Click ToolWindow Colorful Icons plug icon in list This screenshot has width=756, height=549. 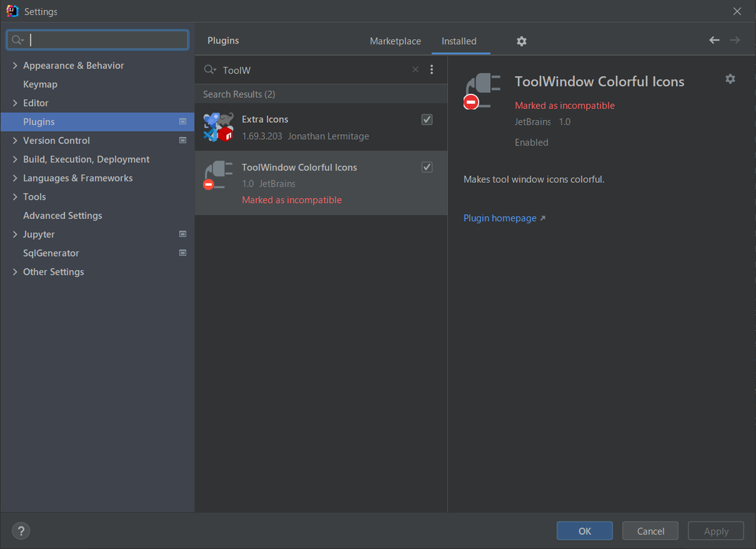click(219, 176)
